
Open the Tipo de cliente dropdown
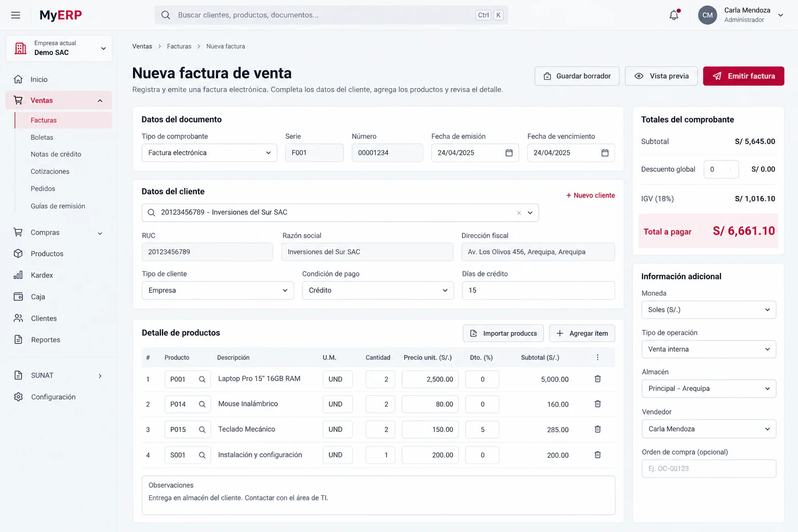(x=218, y=290)
